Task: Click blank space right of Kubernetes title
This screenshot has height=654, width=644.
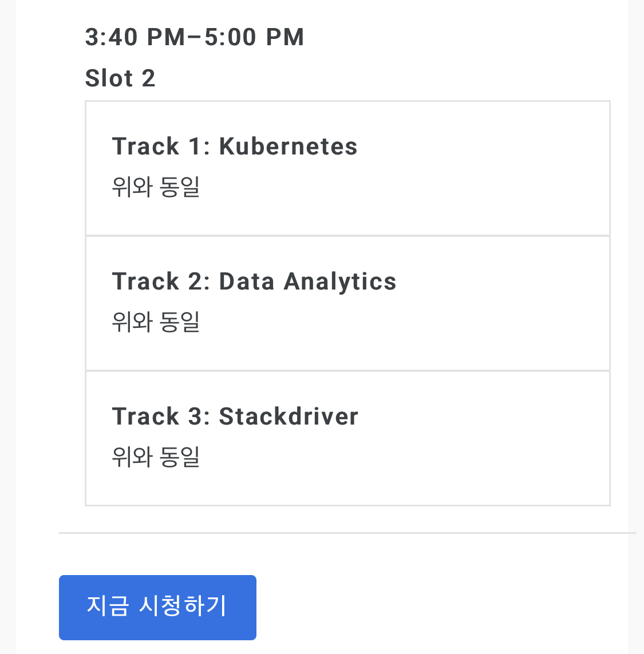Action: pos(480,146)
